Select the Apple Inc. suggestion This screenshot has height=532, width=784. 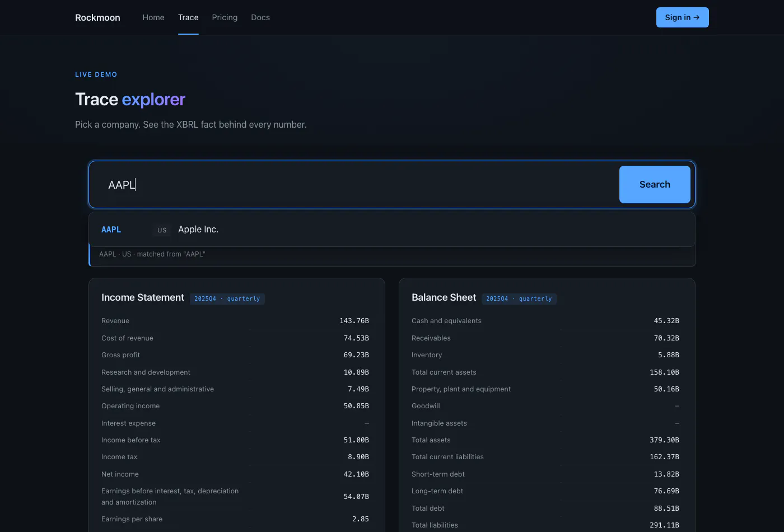pos(392,230)
